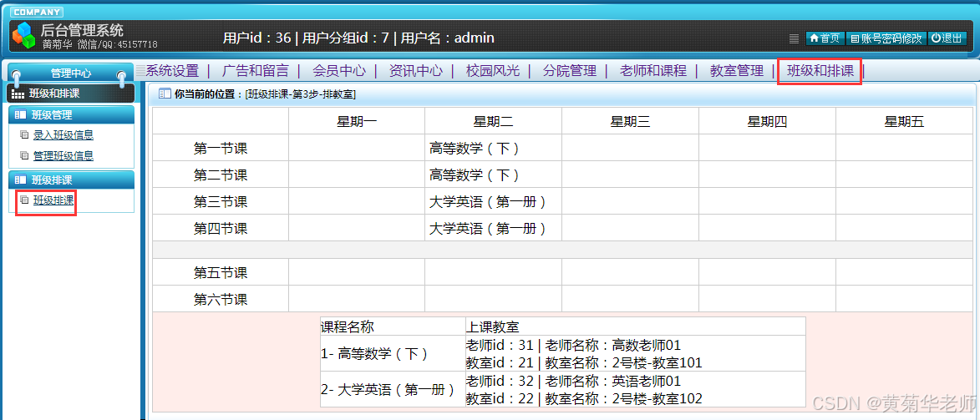Click the colored cubes system logo
980x420 pixels.
(x=23, y=36)
